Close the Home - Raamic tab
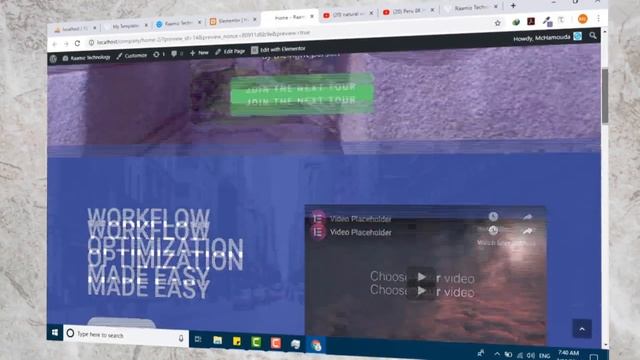This screenshot has height=360, width=640. [312, 16]
